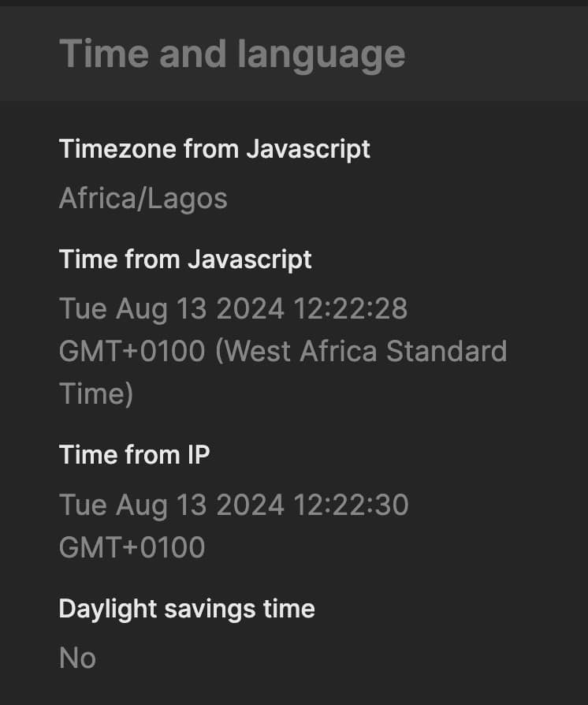The width and height of the screenshot is (588, 705).
Task: Click the "Time and language" section heading
Action: pos(232,55)
